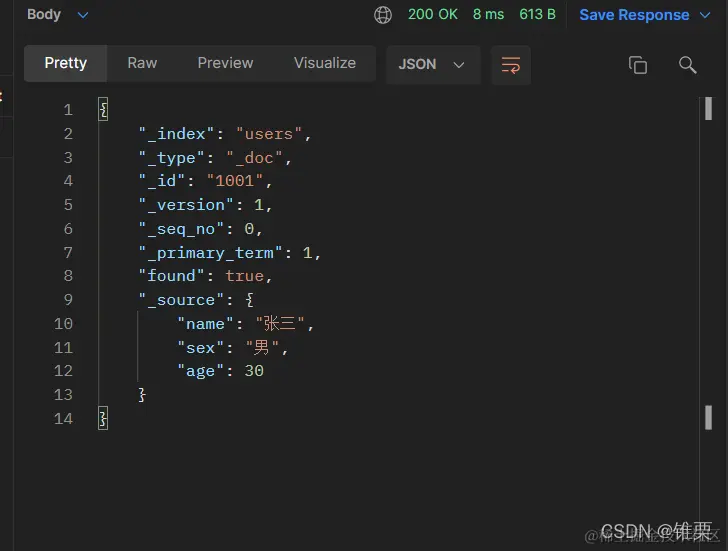728x551 pixels.
Task: Click the Save Response button
Action: pos(634,15)
